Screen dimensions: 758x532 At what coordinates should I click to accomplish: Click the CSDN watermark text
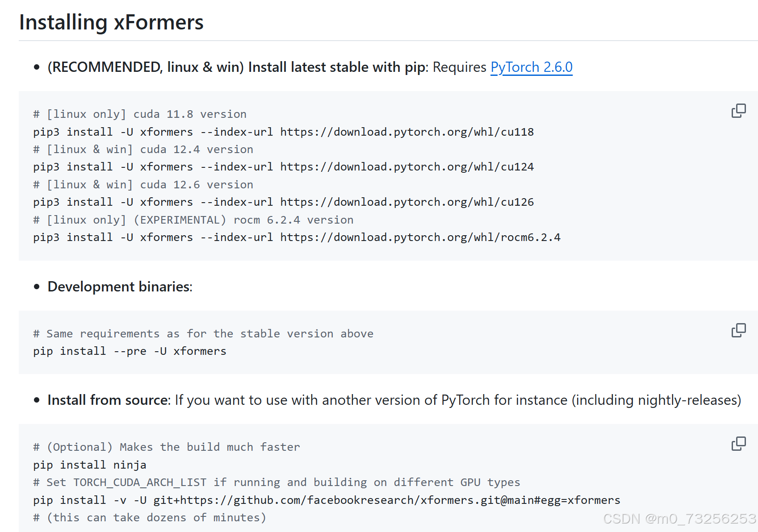click(x=679, y=519)
